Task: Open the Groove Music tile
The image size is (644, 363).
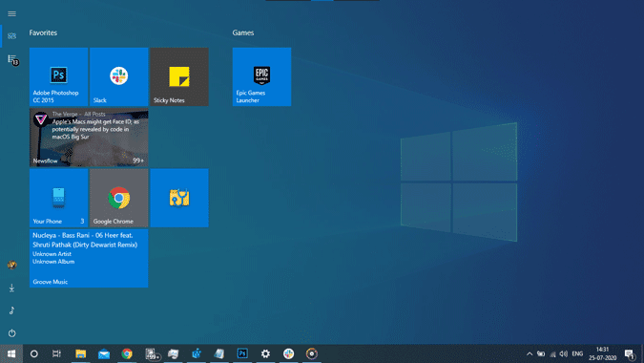Action: pos(89,258)
